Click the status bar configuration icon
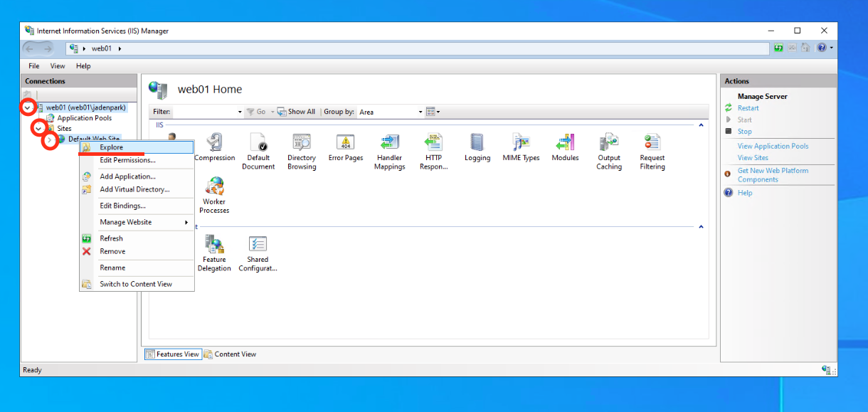The width and height of the screenshot is (868, 412). pos(827,370)
